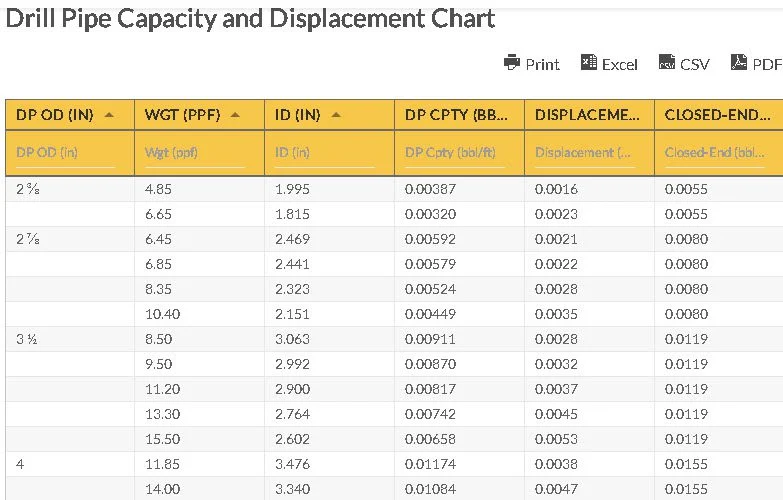Click the Closed-End filter field
783x500 pixels.
click(715, 153)
